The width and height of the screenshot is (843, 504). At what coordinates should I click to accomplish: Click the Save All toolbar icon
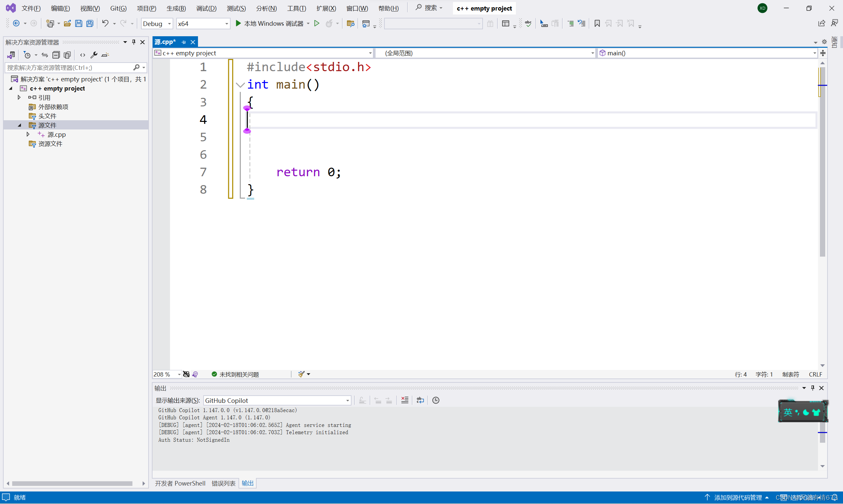click(90, 23)
